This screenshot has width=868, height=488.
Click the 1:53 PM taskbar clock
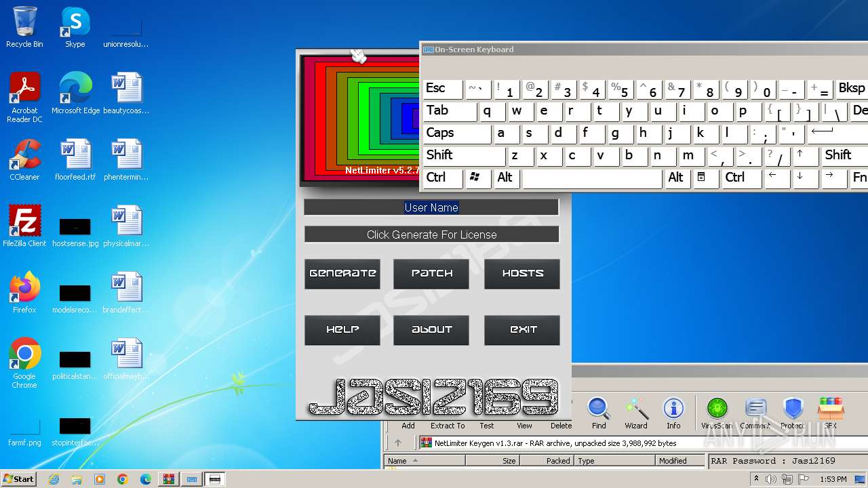click(833, 479)
